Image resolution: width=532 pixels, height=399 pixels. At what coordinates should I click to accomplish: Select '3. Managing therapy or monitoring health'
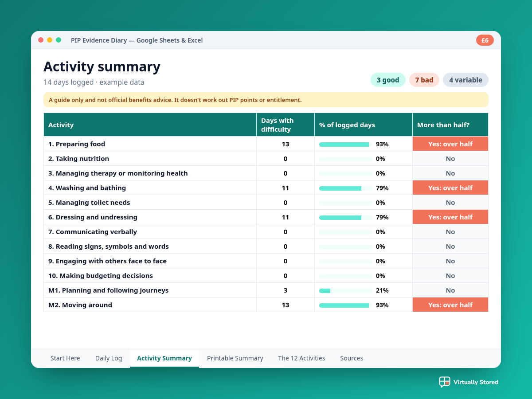[118, 173]
